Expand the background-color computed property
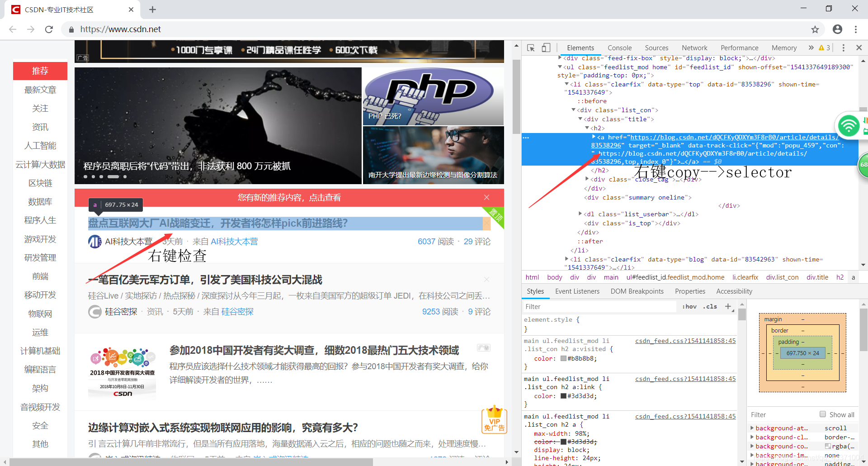This screenshot has width=868, height=466. click(752, 446)
